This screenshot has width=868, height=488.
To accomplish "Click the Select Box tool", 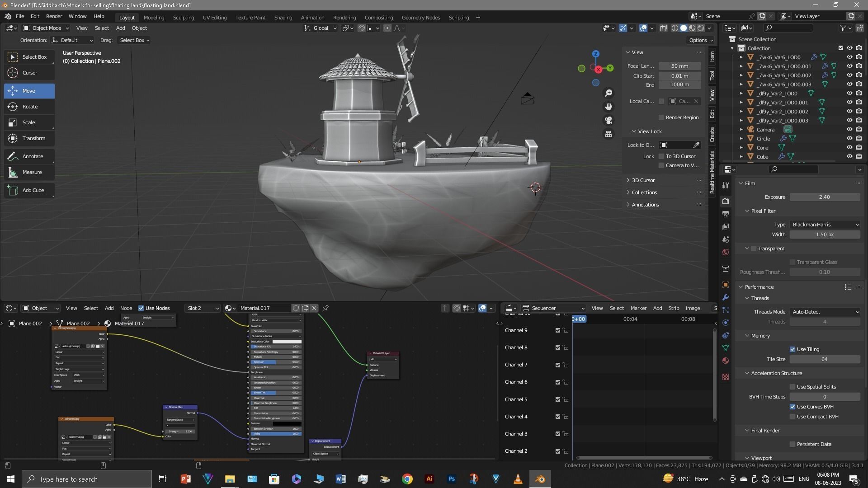I will pos(29,57).
